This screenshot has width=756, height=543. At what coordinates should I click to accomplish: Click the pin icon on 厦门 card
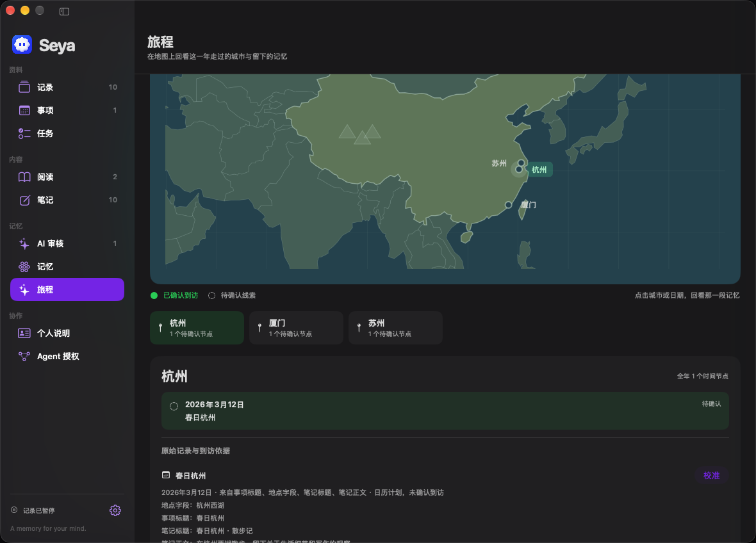tap(260, 328)
